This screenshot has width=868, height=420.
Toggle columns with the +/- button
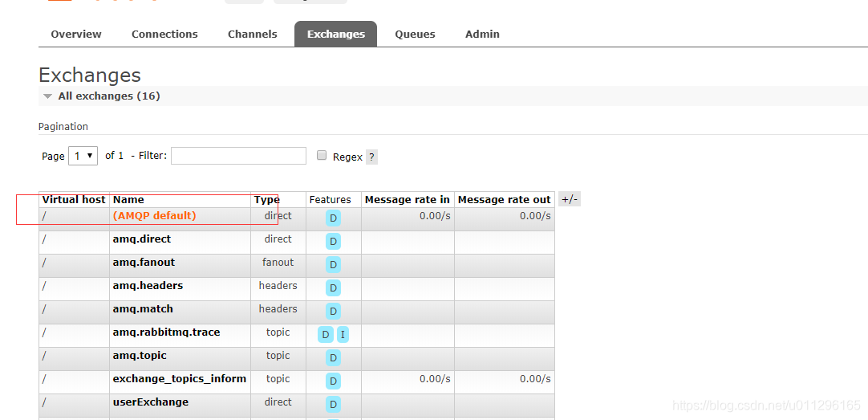coord(569,199)
